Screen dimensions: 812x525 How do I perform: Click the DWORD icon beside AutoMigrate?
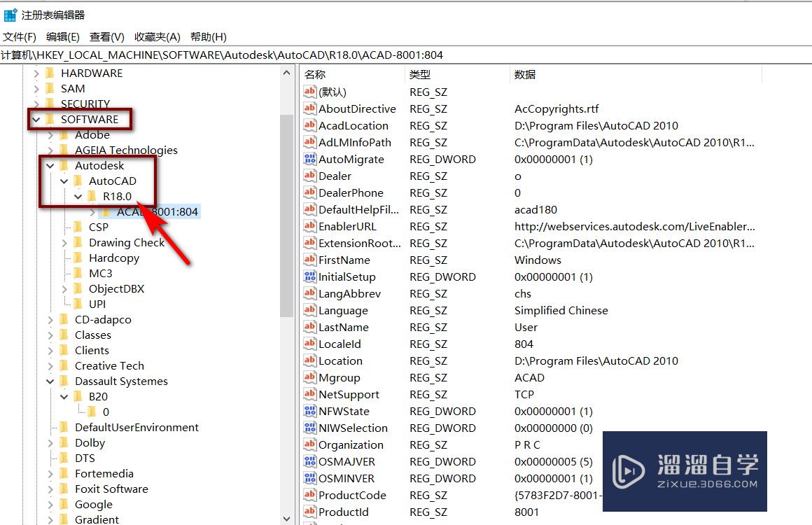310,159
